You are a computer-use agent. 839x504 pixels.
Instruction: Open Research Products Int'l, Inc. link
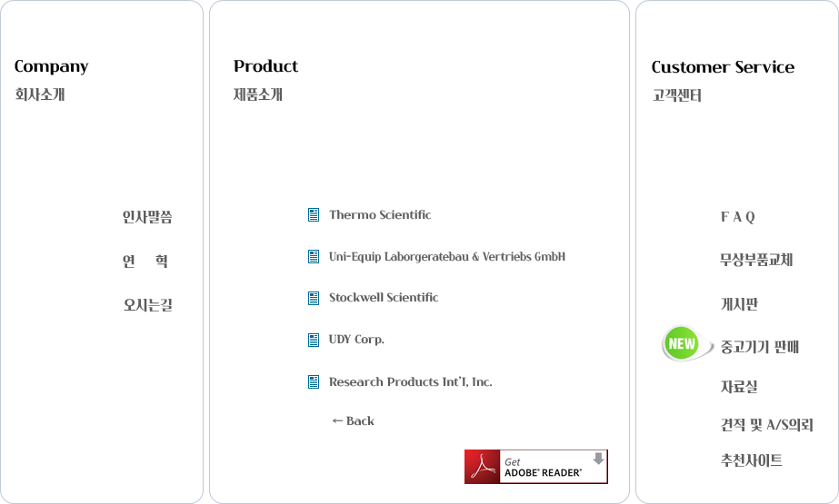410,382
